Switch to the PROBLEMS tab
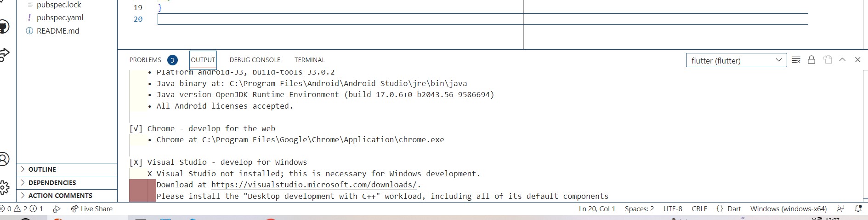Screen dimensions: 868x220 click(x=145, y=60)
